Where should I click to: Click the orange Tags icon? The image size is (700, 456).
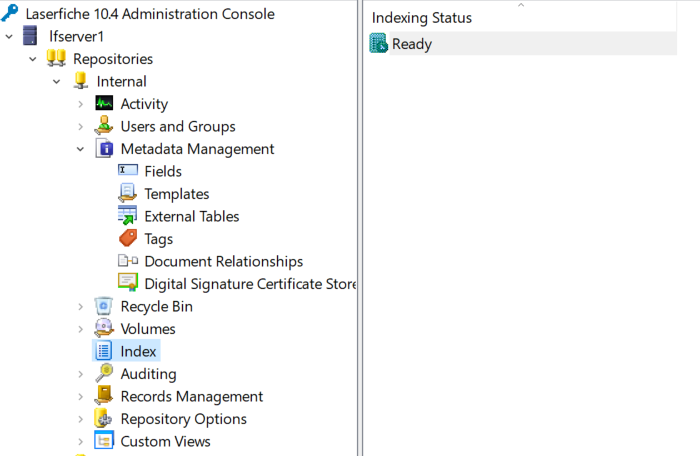click(128, 238)
